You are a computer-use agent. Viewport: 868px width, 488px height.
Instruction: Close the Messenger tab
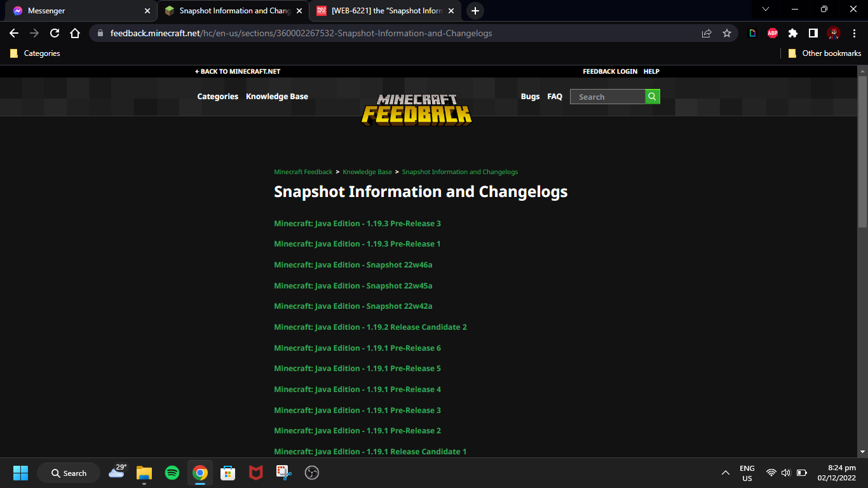[x=147, y=11]
